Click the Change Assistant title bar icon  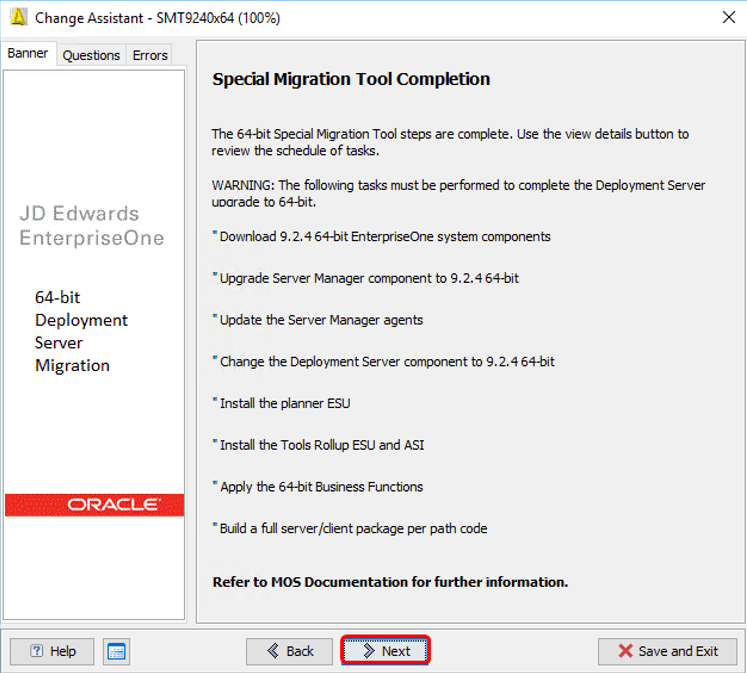[x=19, y=17]
